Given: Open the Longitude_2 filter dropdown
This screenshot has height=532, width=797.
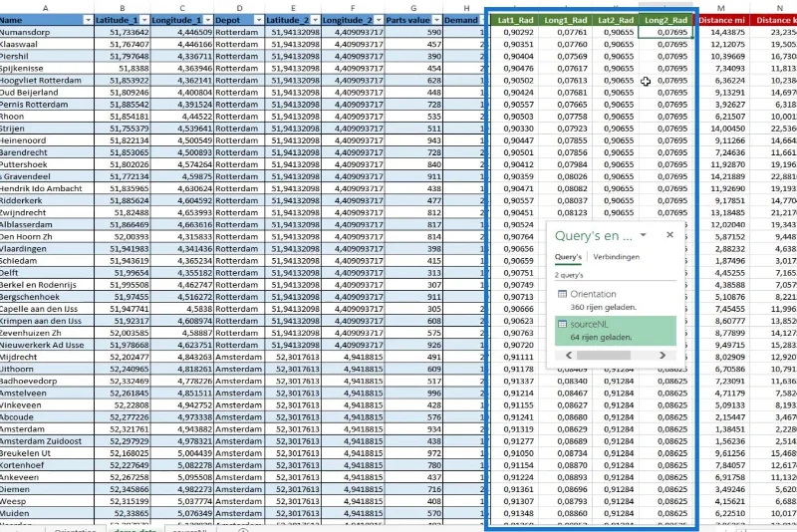Looking at the screenshot, I should click(x=379, y=20).
